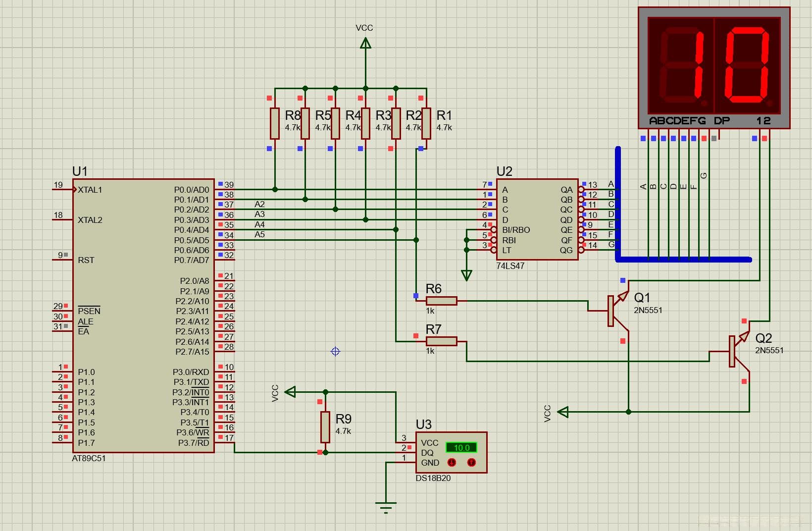Click the QG output pin label
The image size is (812, 531).
coord(566,250)
